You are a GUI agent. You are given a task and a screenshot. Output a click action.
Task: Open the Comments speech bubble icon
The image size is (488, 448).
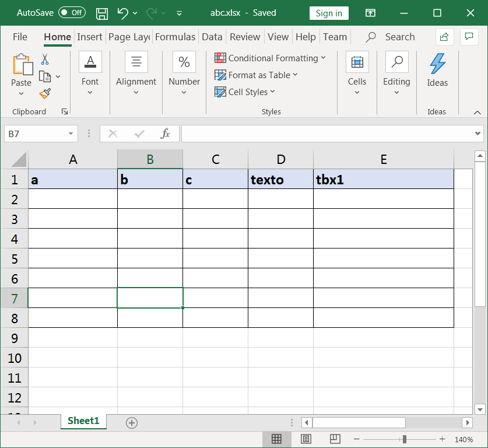pos(469,36)
